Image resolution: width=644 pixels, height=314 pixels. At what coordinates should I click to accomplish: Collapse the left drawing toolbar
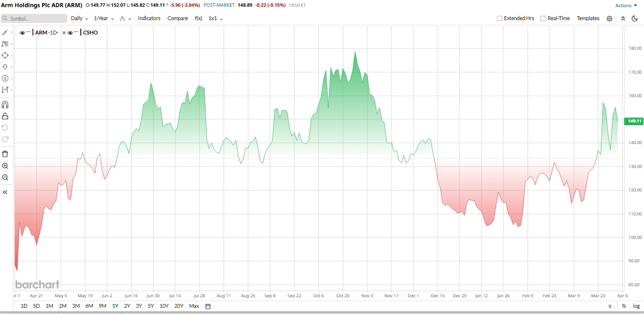[5, 192]
